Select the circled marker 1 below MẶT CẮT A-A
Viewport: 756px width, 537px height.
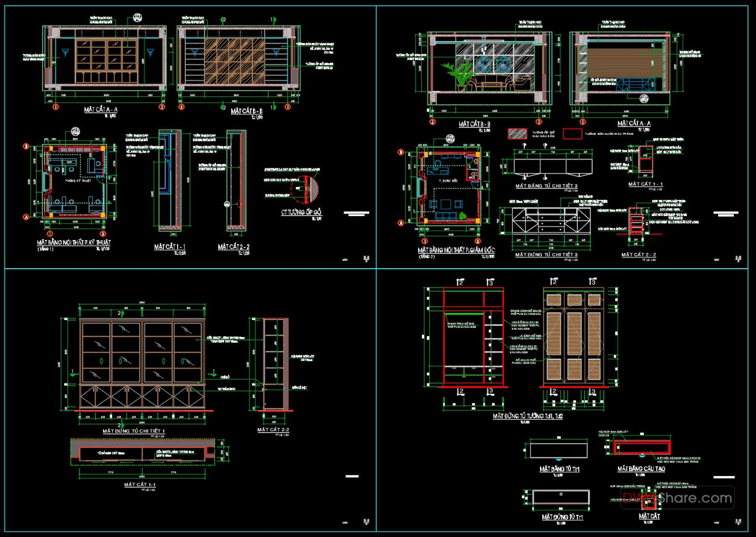point(56,106)
